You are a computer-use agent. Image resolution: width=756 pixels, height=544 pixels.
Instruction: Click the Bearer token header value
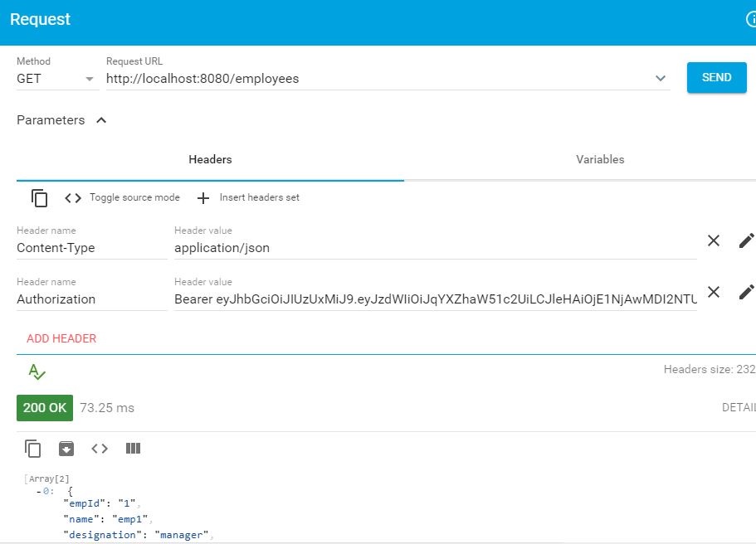click(x=436, y=299)
